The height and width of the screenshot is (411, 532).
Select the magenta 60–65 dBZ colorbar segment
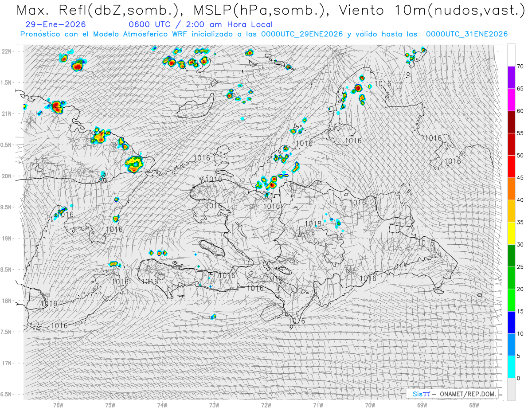tap(511, 100)
